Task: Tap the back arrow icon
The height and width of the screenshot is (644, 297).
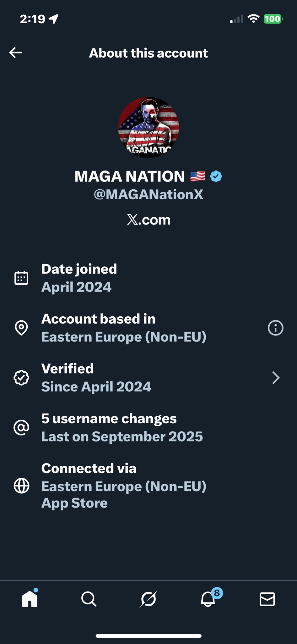Action: pos(16,53)
